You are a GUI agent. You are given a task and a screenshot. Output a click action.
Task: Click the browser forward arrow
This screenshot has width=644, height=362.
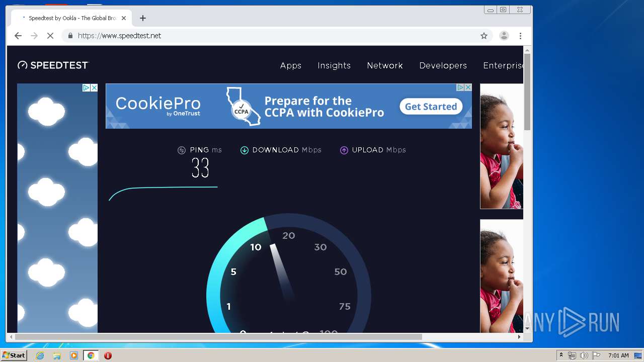pyautogui.click(x=34, y=36)
